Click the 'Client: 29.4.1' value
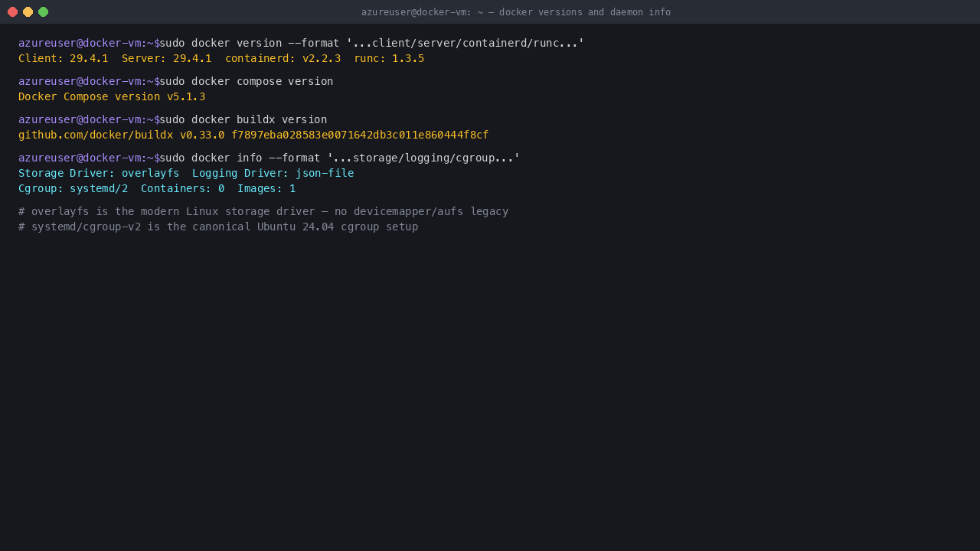Screen dimensions: 980x551 [x=64, y=58]
